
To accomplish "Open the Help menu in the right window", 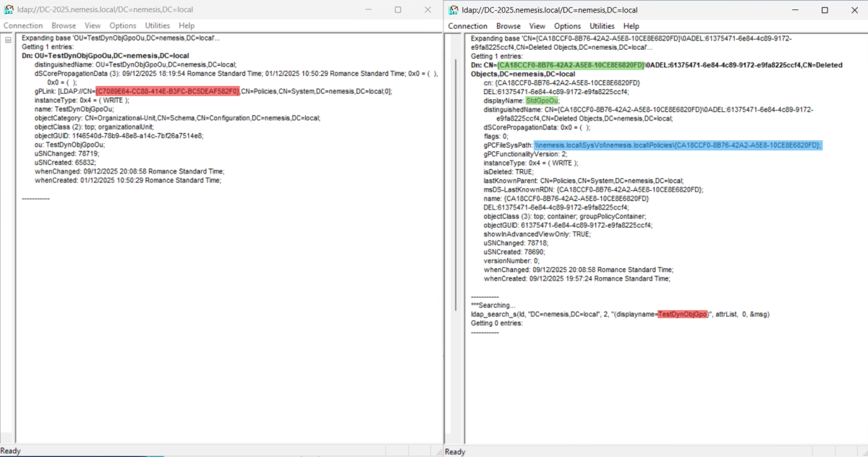I will (631, 25).
